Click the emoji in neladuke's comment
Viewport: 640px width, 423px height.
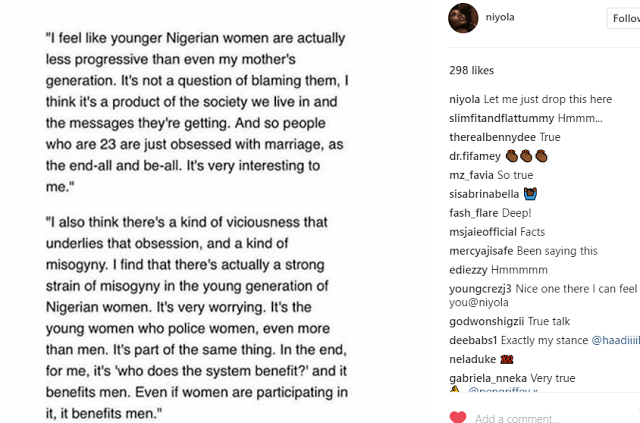point(507,359)
